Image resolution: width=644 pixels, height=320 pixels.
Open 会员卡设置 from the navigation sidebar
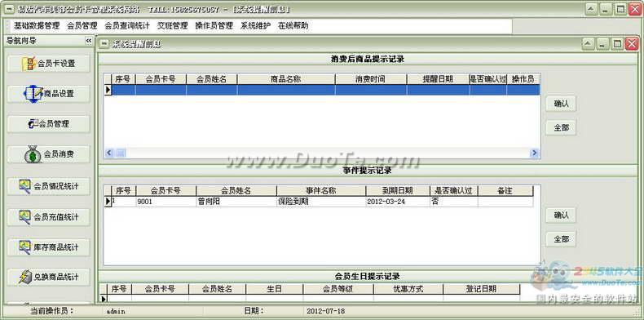(48, 64)
